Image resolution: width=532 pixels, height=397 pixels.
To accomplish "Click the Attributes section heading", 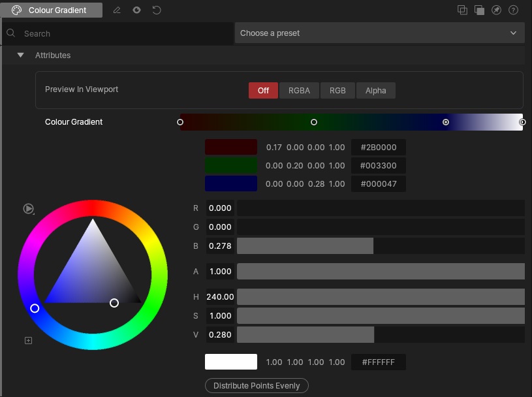I will [53, 56].
